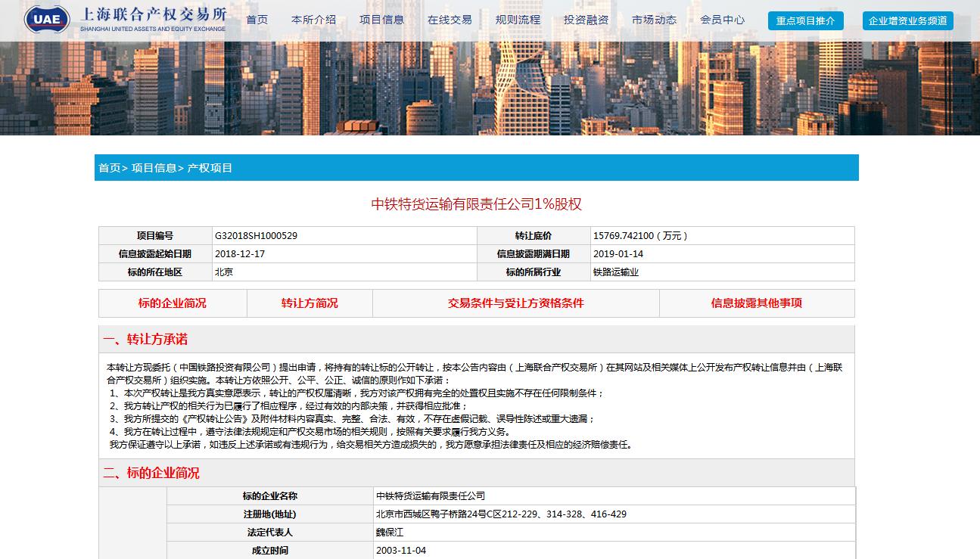Select the price value 15769.742100（万元）

641,236
